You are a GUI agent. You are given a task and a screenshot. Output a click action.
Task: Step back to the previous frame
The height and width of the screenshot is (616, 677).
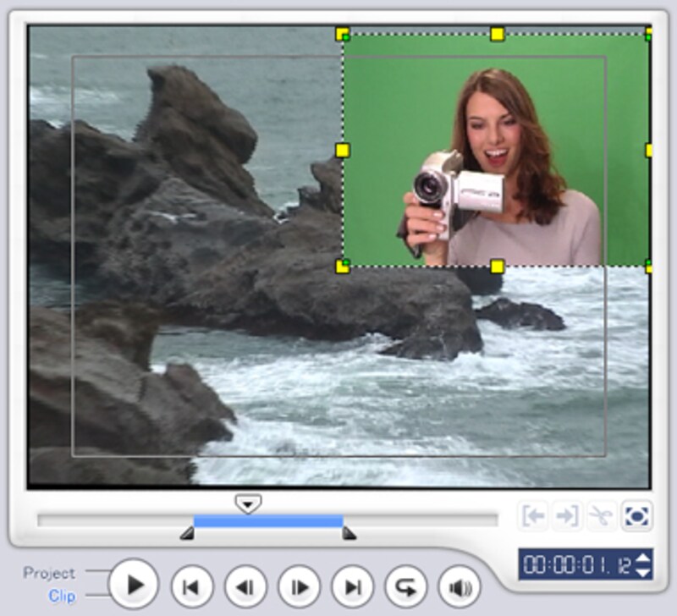coord(245,586)
